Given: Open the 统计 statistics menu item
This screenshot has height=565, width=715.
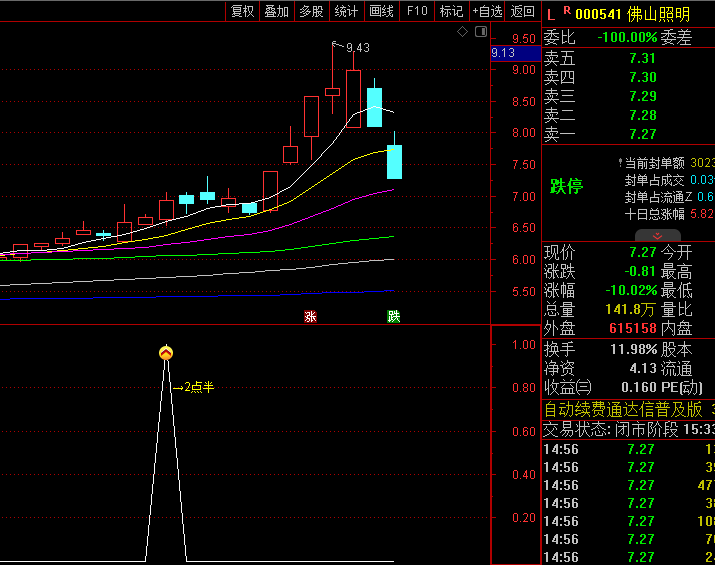Looking at the screenshot, I should click(x=346, y=11).
